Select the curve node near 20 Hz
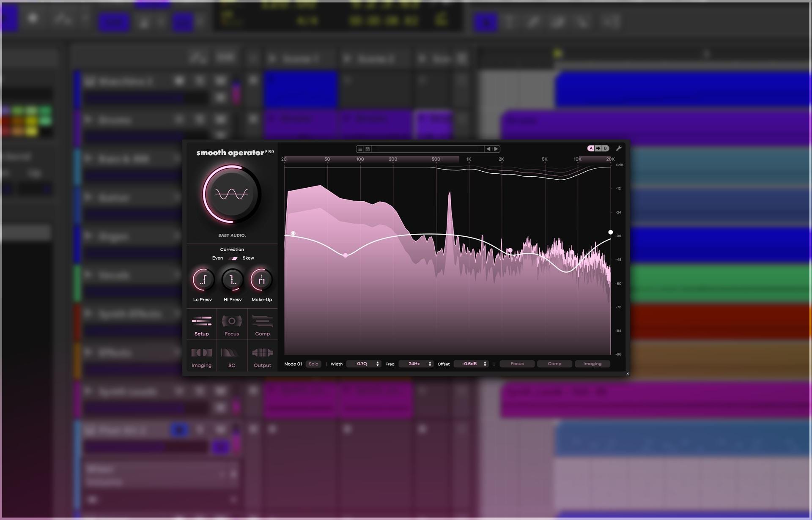Viewport: 812px width, 520px height. pyautogui.click(x=293, y=233)
